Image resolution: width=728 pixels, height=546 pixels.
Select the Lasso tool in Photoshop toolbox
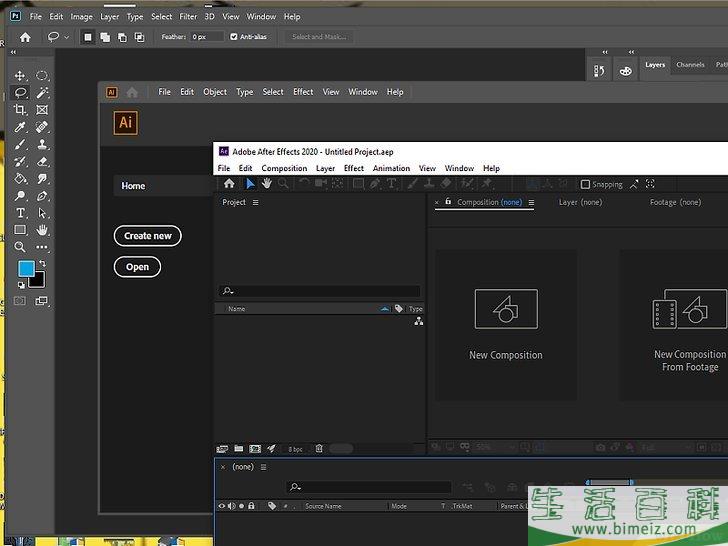click(20, 92)
